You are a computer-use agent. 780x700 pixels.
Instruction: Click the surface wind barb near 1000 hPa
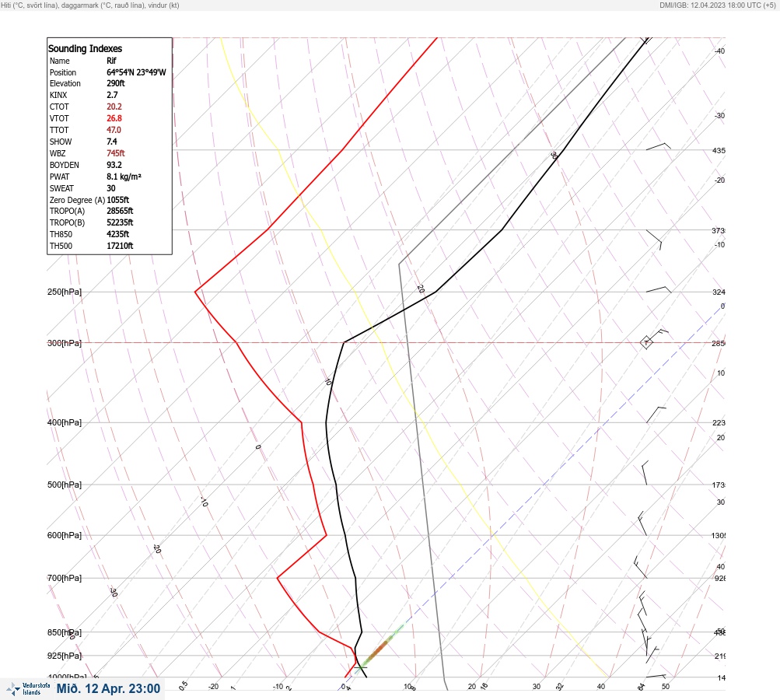click(x=656, y=676)
